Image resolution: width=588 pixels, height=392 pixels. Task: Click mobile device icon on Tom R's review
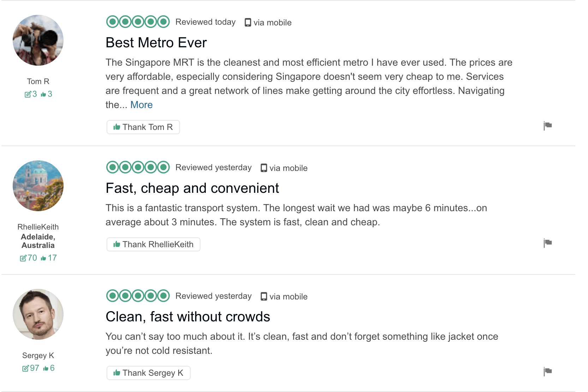[248, 23]
